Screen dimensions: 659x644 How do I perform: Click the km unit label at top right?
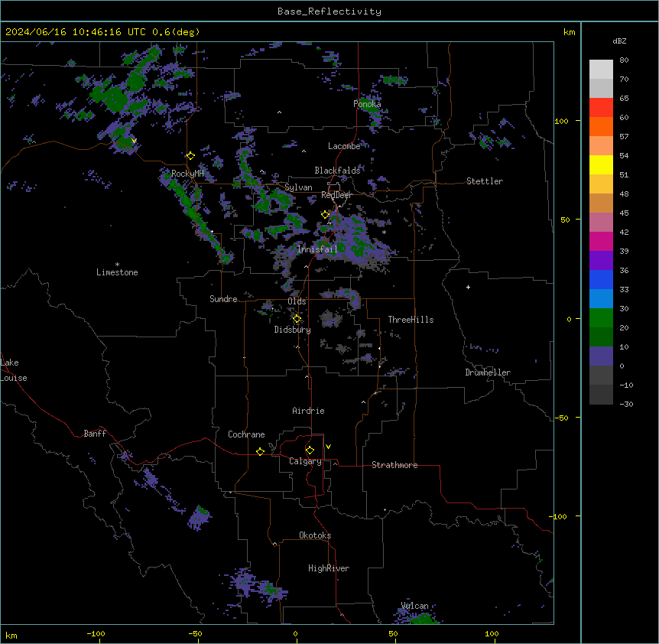coord(569,32)
